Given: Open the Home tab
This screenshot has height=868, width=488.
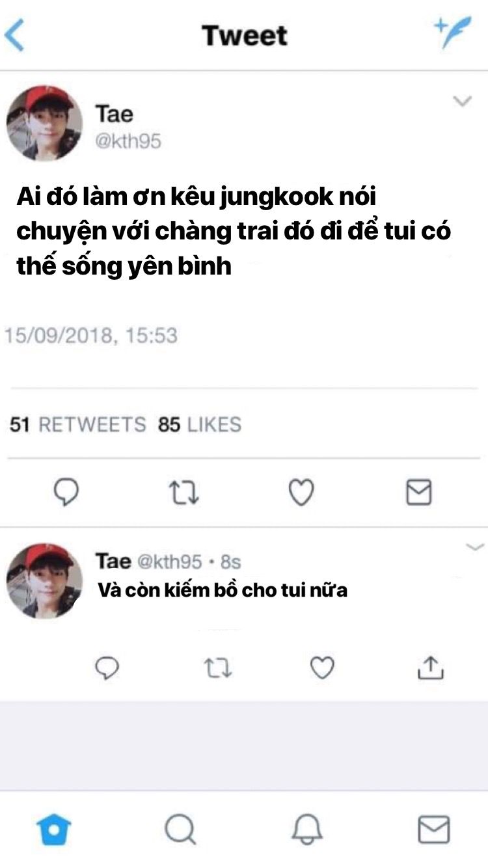Looking at the screenshot, I should [54, 830].
